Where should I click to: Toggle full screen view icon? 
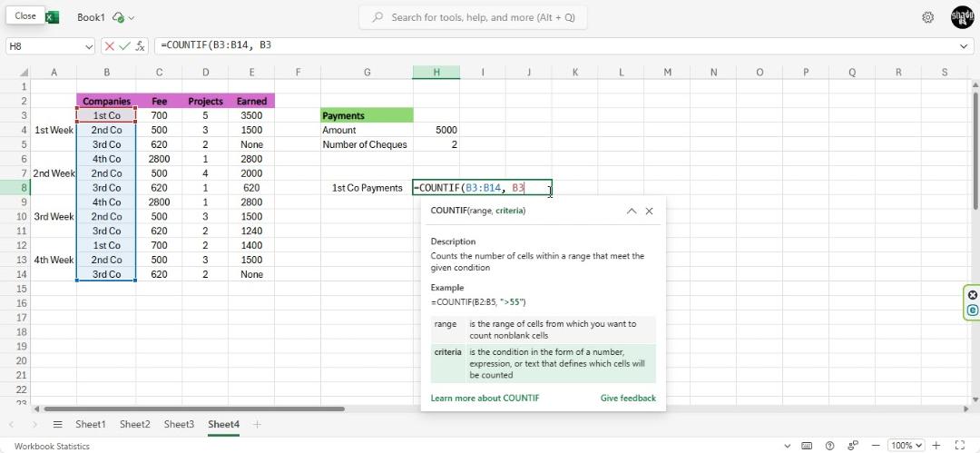coord(960,446)
